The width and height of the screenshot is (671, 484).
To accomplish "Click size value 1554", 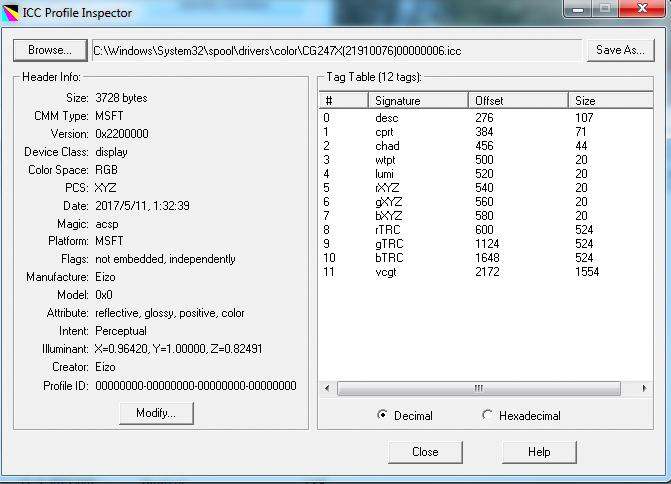I will pyautogui.click(x=587, y=272).
